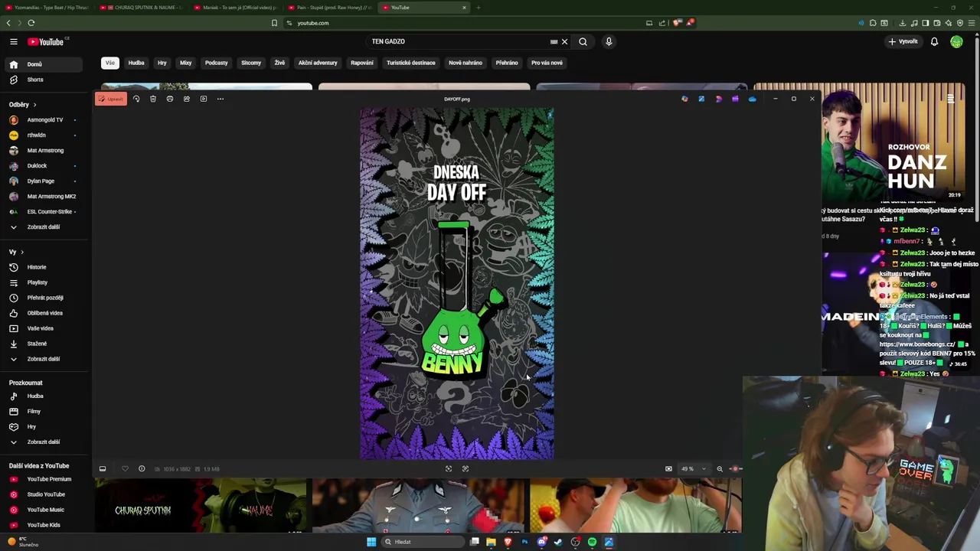Show file info with the info icon
This screenshot has width=980, height=551.
pyautogui.click(x=142, y=469)
